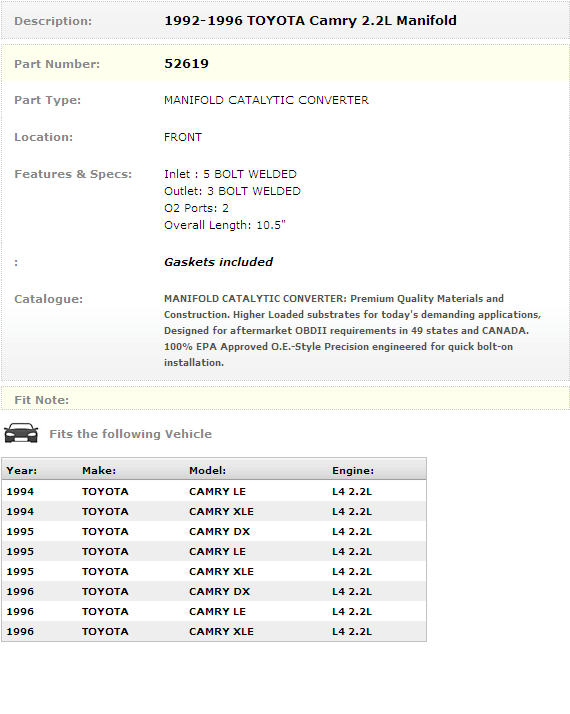The width and height of the screenshot is (570, 714).
Task: Click the Make column header
Action: click(x=99, y=470)
